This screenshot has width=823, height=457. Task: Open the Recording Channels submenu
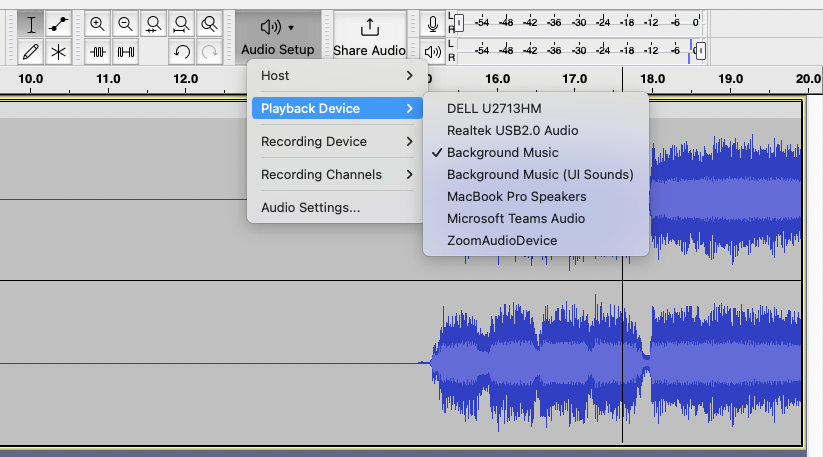tap(337, 175)
